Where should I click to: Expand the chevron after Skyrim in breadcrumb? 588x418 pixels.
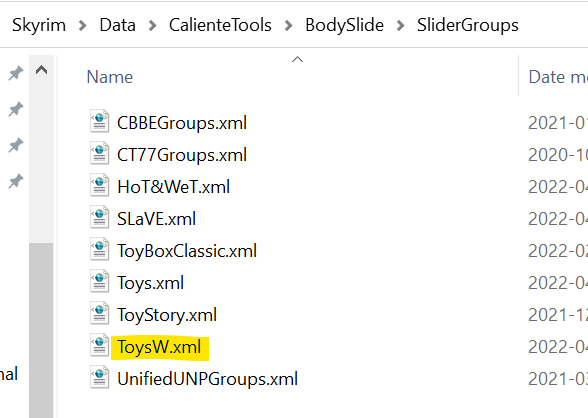pyautogui.click(x=82, y=26)
